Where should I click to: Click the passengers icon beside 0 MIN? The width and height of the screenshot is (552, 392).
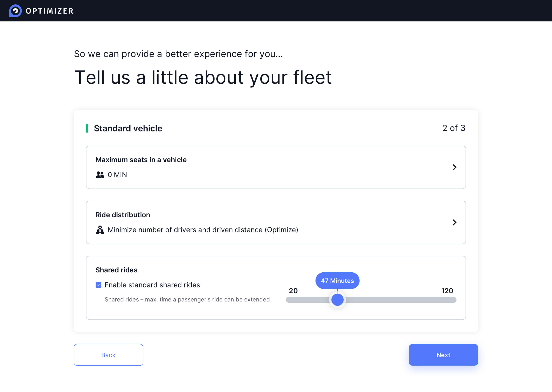pos(100,175)
